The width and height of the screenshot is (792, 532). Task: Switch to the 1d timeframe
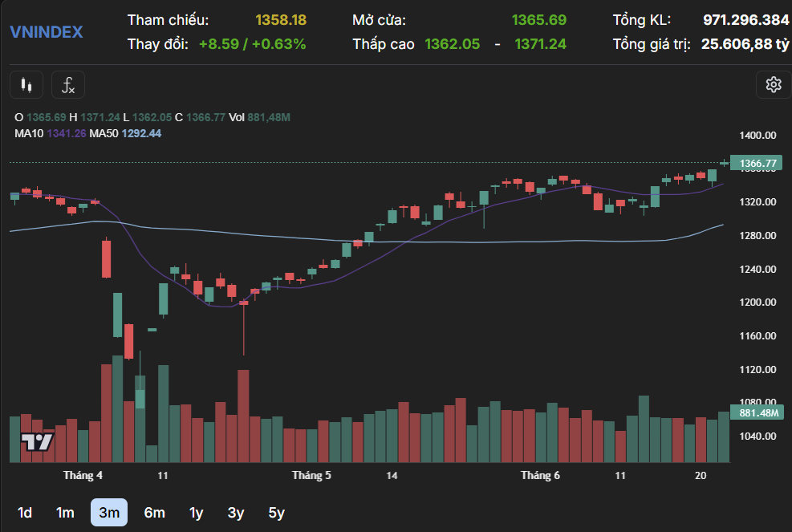tap(25, 513)
